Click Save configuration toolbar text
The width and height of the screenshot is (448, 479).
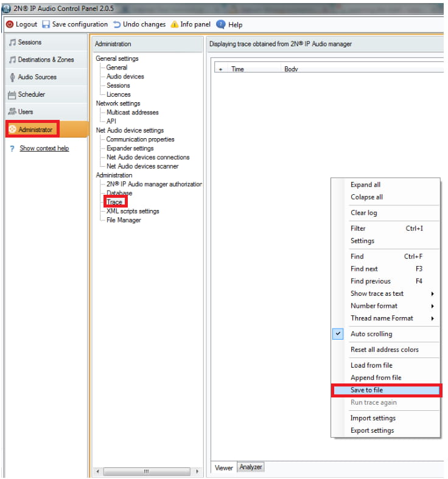[80, 24]
